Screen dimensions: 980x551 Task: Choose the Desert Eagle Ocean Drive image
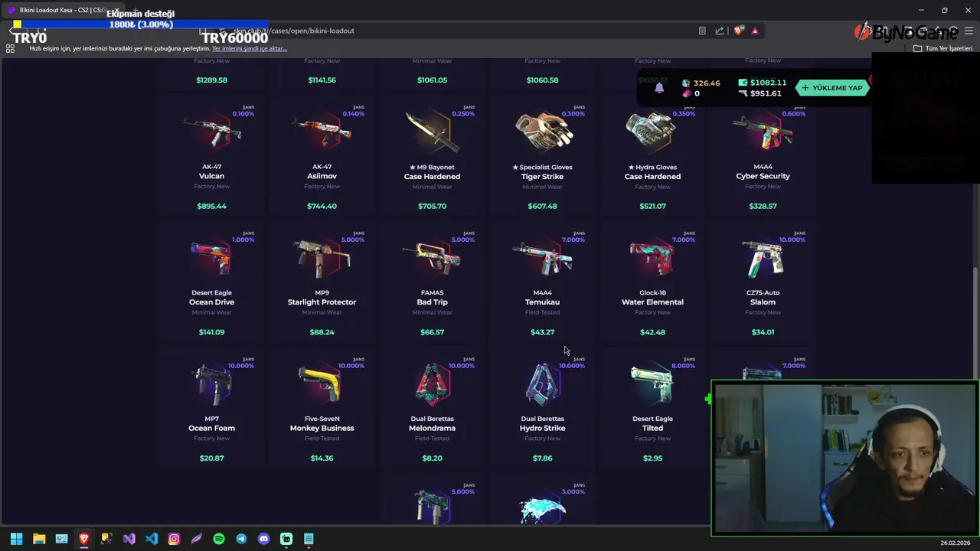tap(212, 259)
